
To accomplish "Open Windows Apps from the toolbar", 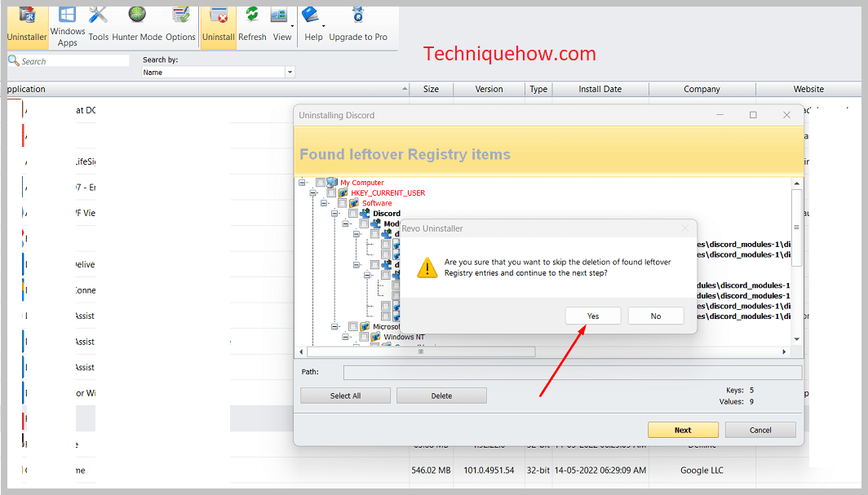I will pos(68,25).
